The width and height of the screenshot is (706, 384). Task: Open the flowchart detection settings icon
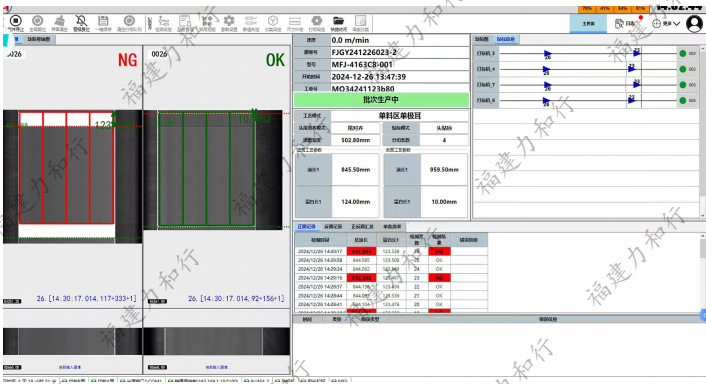coord(163,21)
